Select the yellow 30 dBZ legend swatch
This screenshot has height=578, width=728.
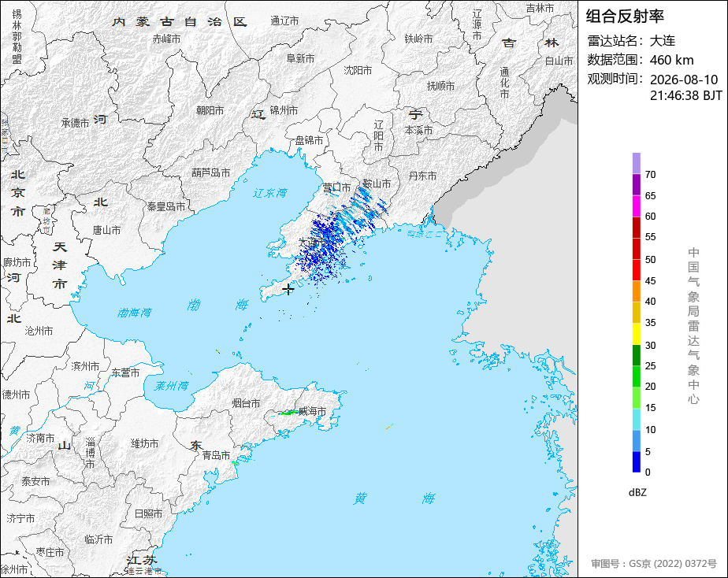click(636, 334)
